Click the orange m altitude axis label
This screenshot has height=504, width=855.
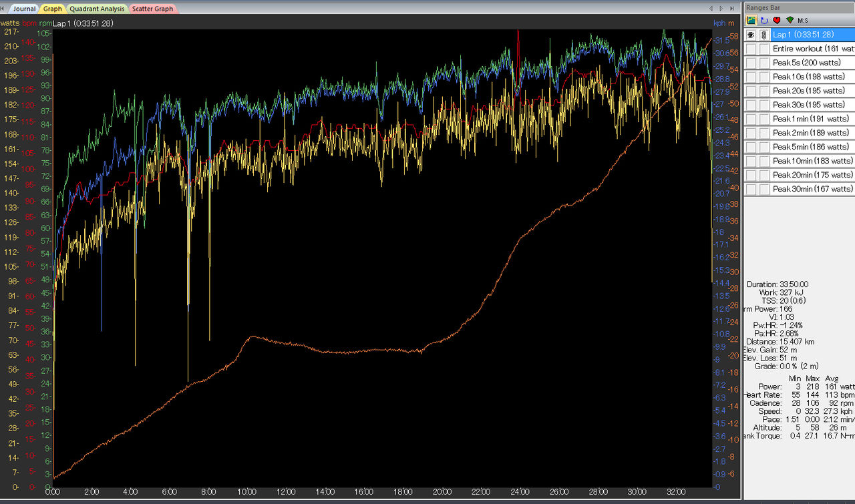(x=731, y=23)
